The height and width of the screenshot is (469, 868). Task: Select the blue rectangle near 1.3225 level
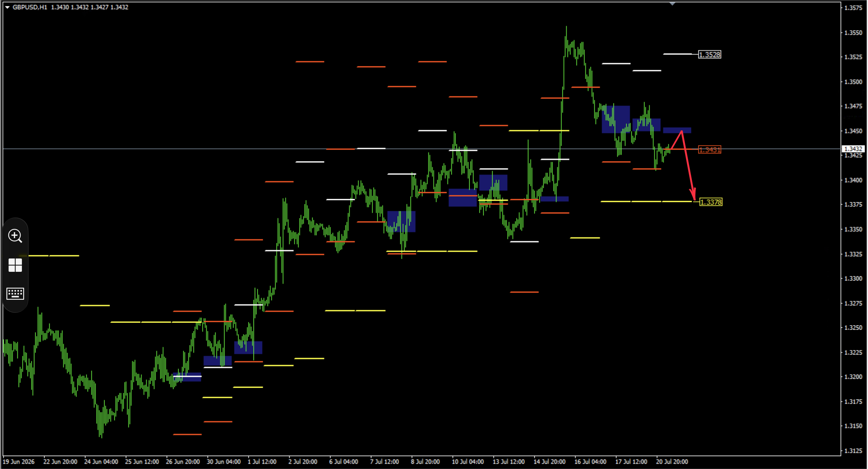click(248, 347)
